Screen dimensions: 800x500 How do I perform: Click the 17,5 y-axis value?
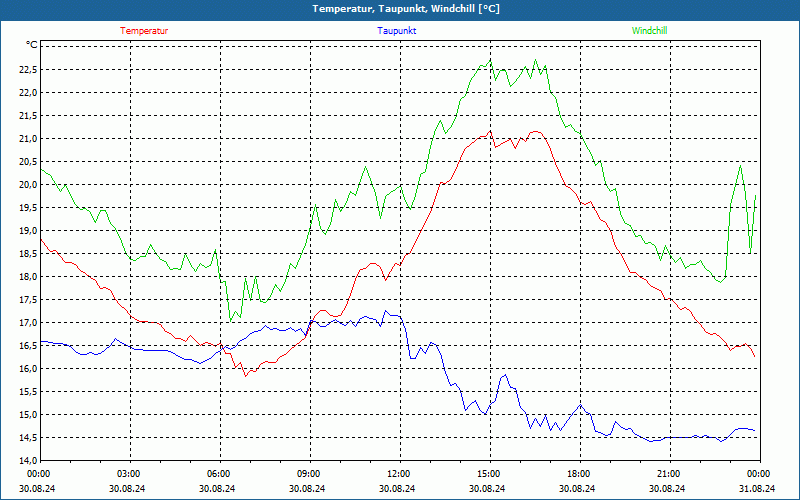pyautogui.click(x=28, y=299)
